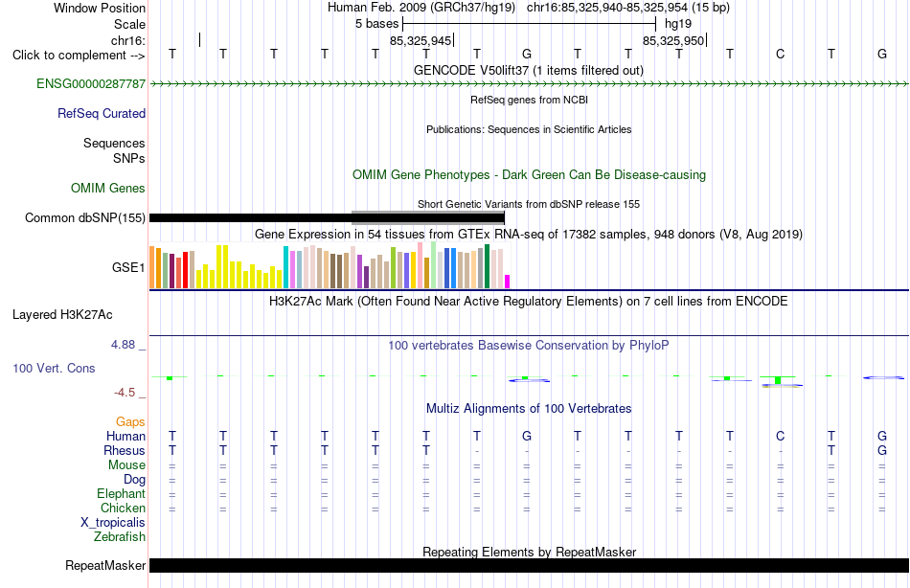Select the Dog species row label
Viewport: 910px width, 588px height.
click(135, 480)
